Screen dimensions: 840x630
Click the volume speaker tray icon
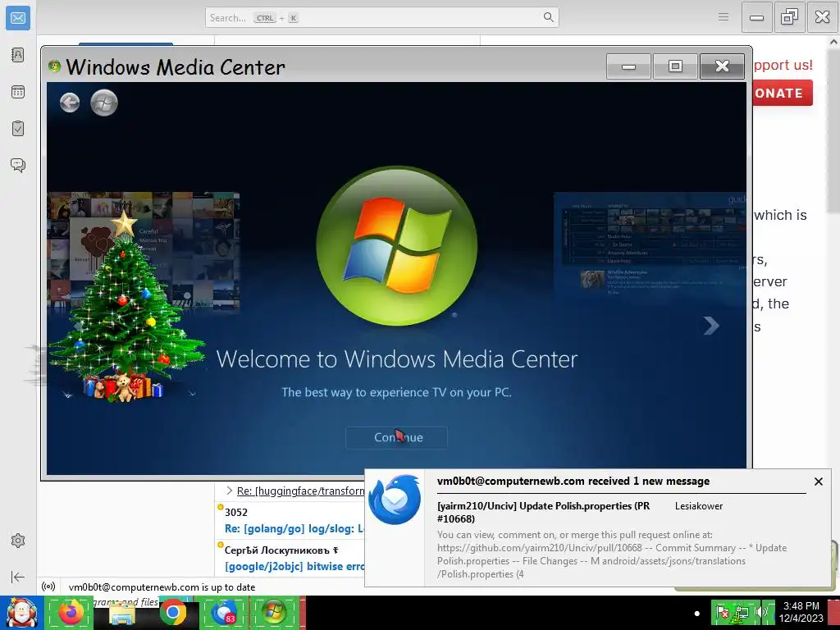760,612
